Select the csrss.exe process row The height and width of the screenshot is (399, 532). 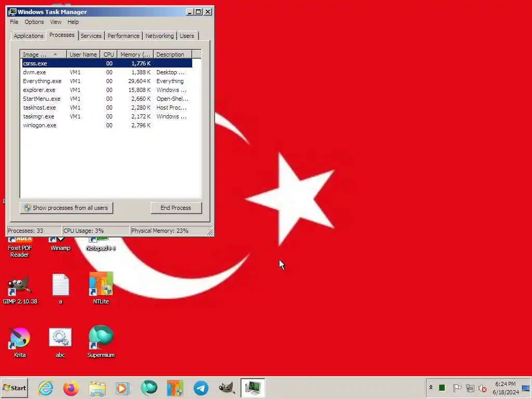(x=107, y=63)
